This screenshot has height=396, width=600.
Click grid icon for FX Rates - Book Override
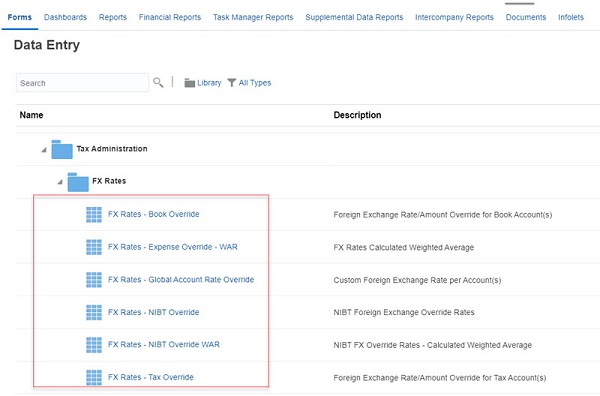click(94, 215)
